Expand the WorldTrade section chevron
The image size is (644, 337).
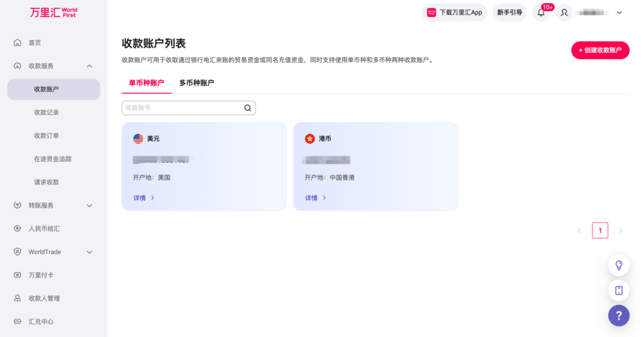click(89, 252)
